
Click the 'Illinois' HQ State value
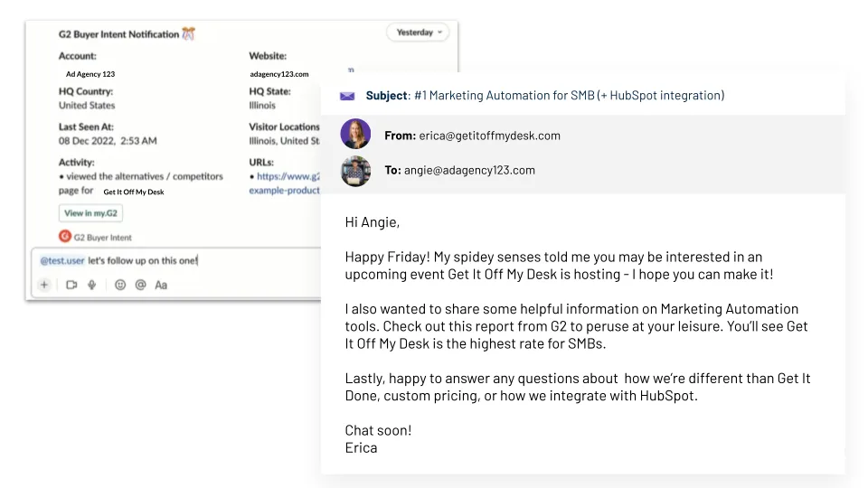tap(262, 106)
